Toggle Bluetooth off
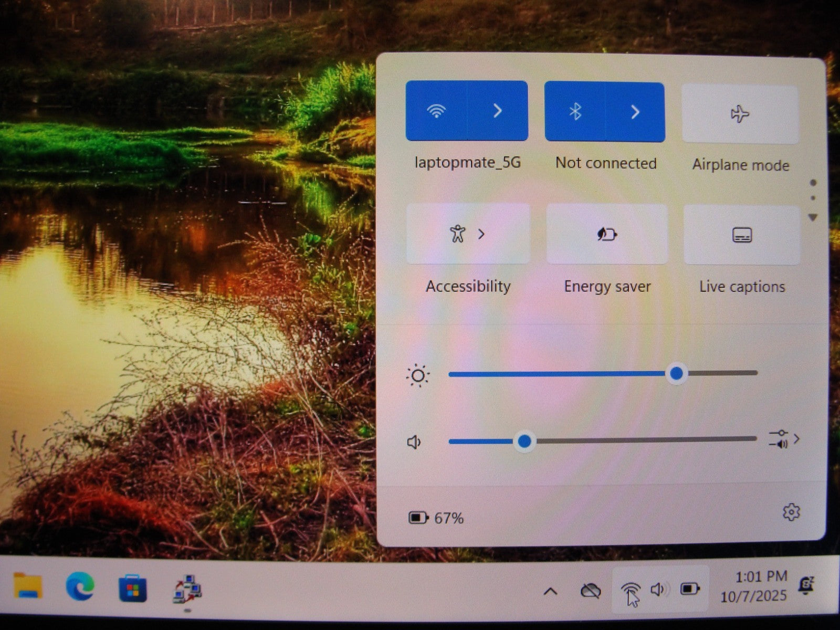 coord(575,111)
